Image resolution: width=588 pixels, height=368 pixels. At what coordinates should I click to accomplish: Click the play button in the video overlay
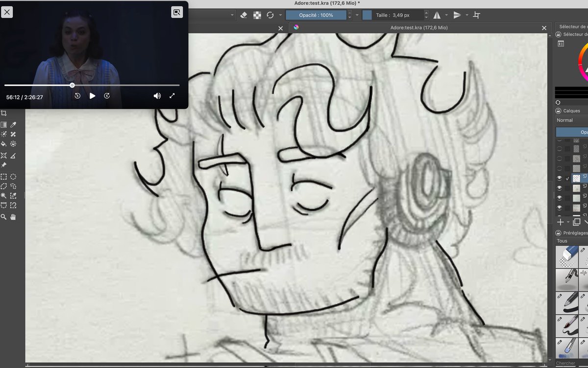tap(92, 96)
